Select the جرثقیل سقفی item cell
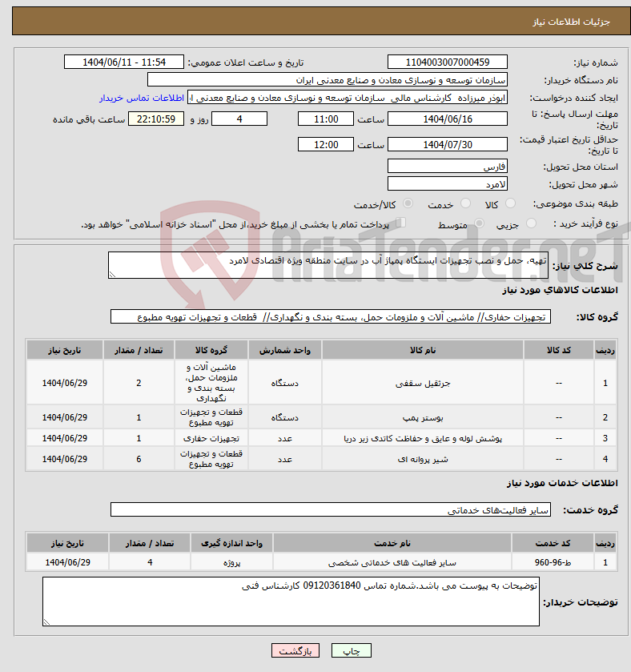631x672 pixels. tap(422, 383)
